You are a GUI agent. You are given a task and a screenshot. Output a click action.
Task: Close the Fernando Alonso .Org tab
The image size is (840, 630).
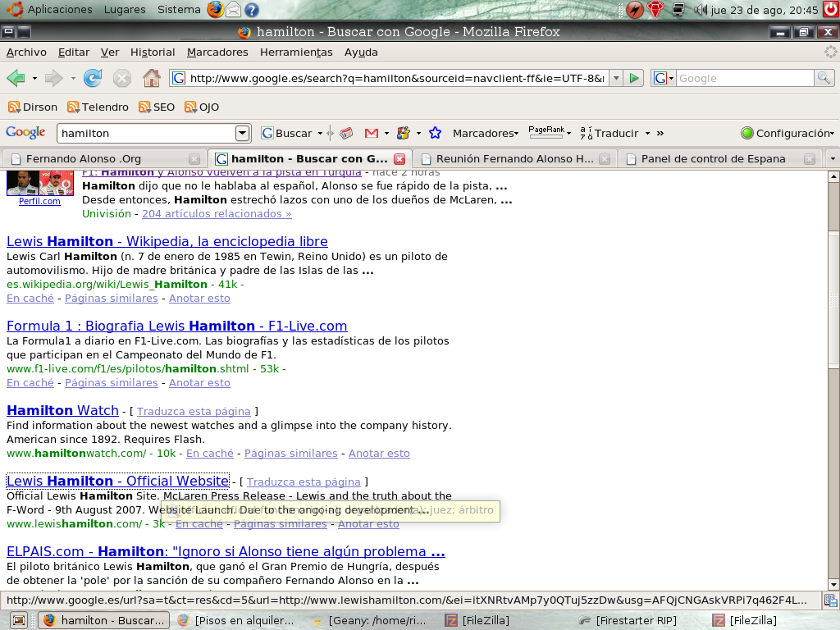[x=194, y=159]
